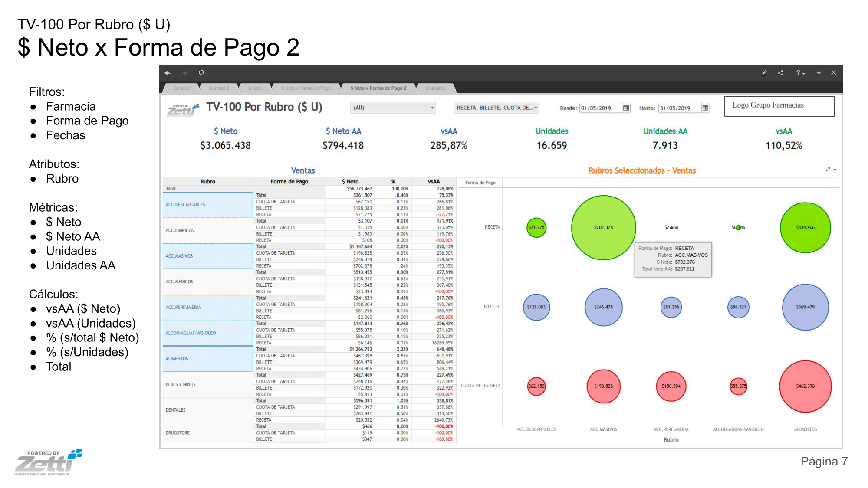Select the ACC.MASIVOS rubro row
The height and width of the screenshot is (488, 868).
point(207,256)
